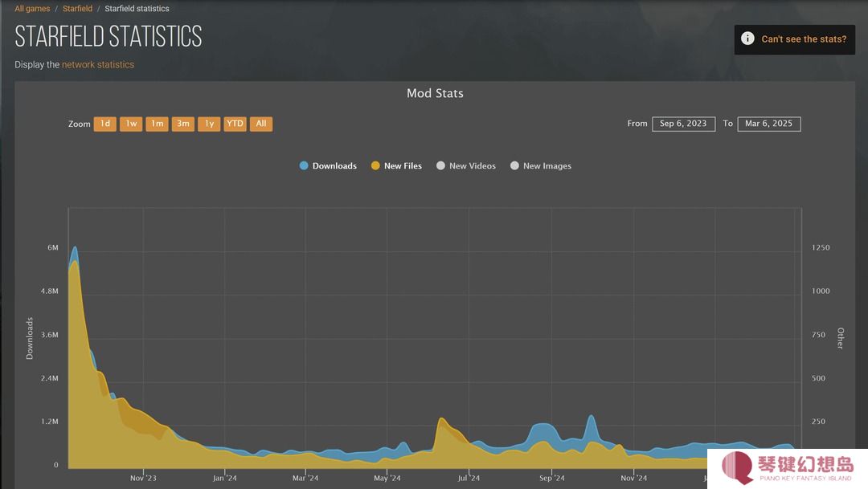The image size is (868, 489).
Task: Click the 1000 right axis label
Action: tap(821, 291)
